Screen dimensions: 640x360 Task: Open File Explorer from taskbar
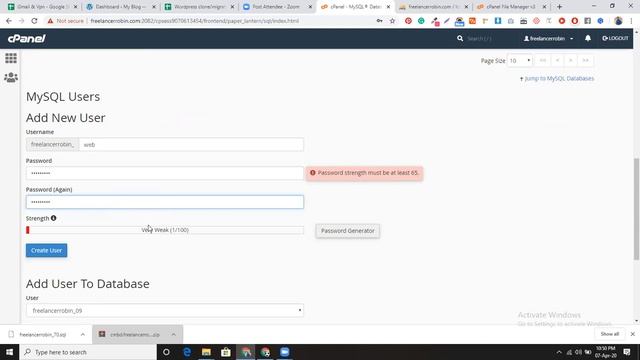coord(207,352)
